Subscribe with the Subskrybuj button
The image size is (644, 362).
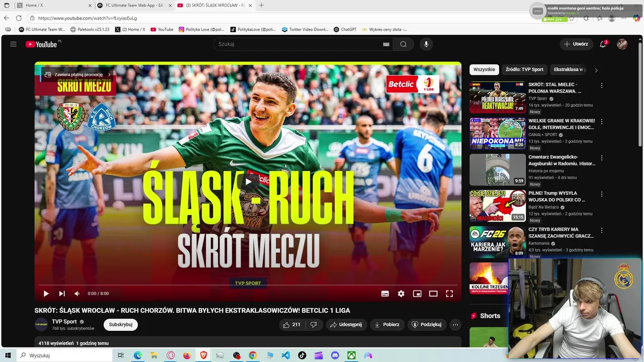click(121, 325)
